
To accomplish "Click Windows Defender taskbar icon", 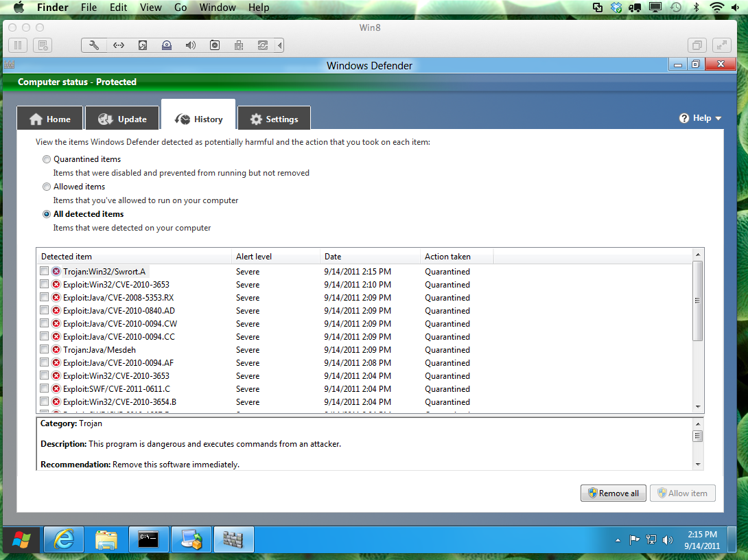I will click(233, 539).
